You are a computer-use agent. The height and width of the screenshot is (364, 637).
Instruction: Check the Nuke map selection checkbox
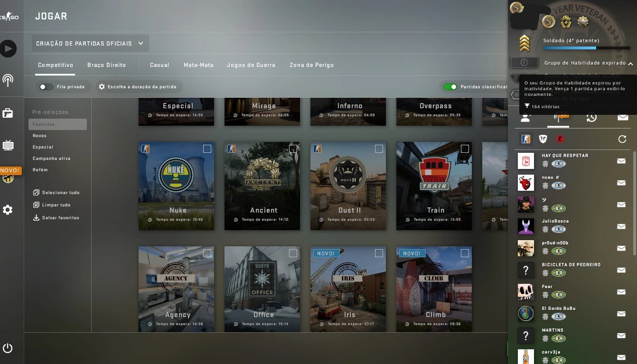(x=207, y=149)
